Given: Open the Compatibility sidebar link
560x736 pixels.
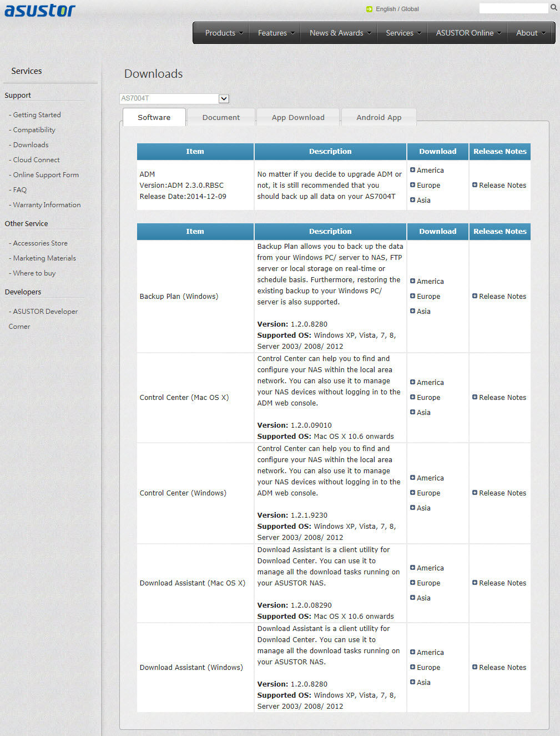Looking at the screenshot, I should [34, 130].
